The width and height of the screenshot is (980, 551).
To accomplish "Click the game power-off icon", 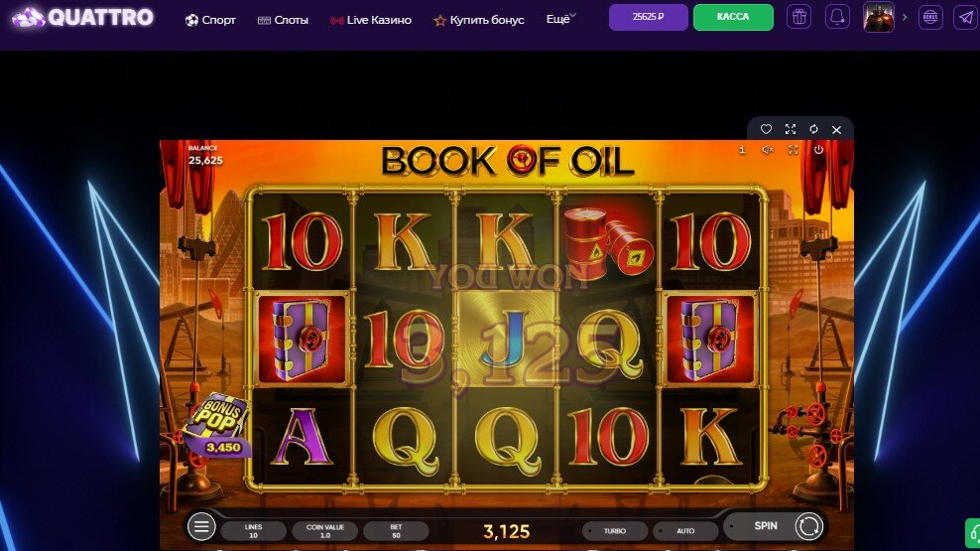I will [818, 150].
